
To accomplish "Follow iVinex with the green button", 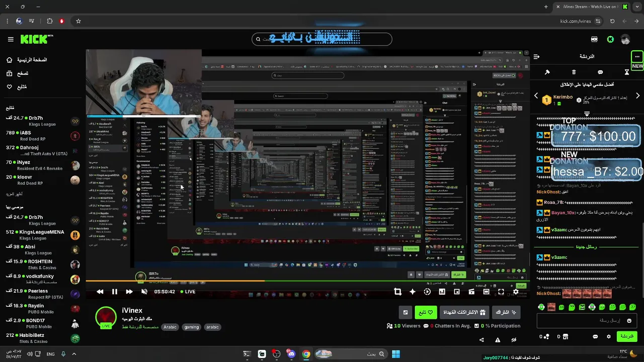I will pyautogui.click(x=426, y=312).
